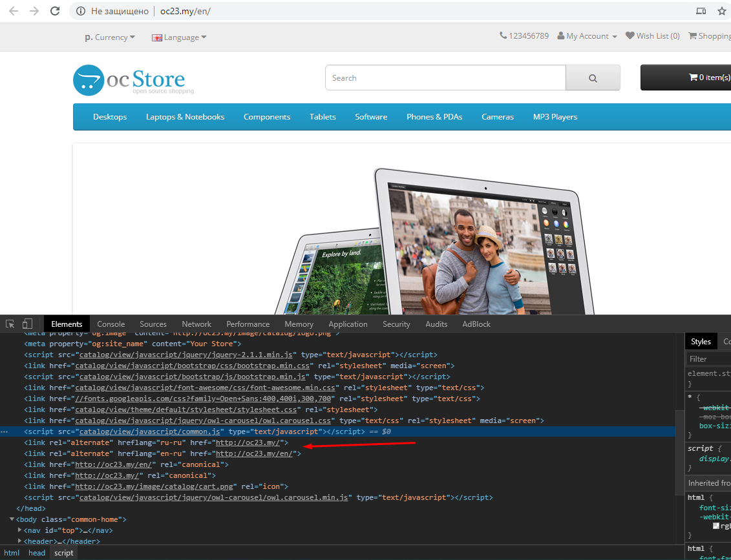731x560 pixels.
Task: Click the ocStore logo
Action: point(129,80)
